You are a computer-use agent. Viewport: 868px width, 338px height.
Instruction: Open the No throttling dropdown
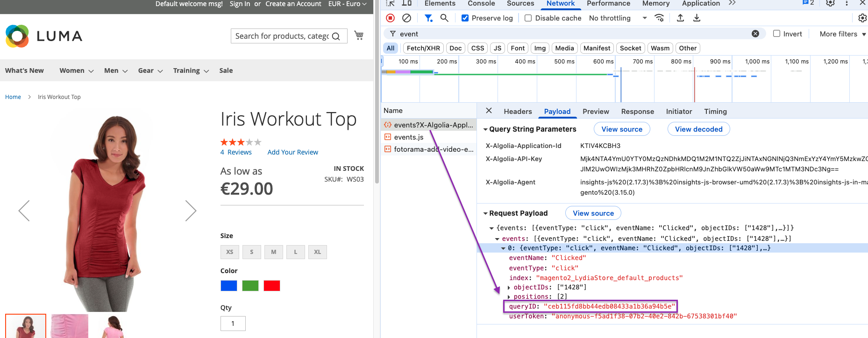[618, 18]
